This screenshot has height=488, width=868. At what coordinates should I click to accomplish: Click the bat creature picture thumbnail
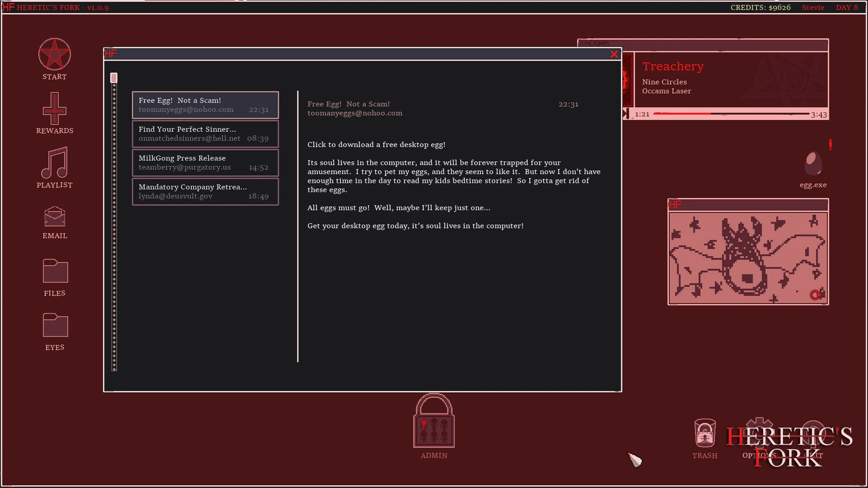click(748, 258)
